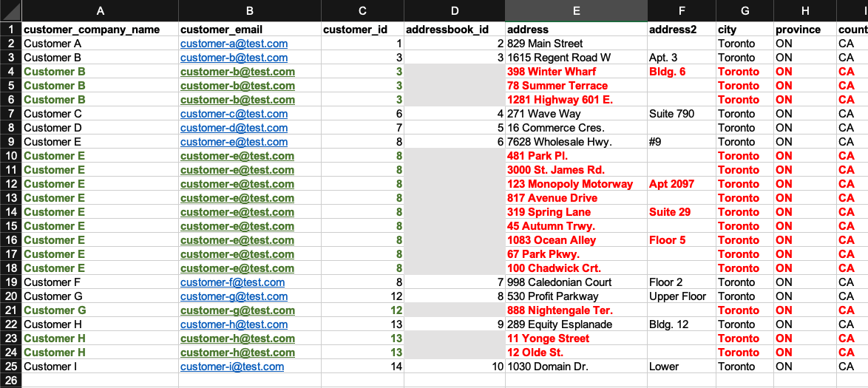Viewport: 868px width, 388px height.
Task: Select the Upper Floor address2 cell
Action: point(682,296)
